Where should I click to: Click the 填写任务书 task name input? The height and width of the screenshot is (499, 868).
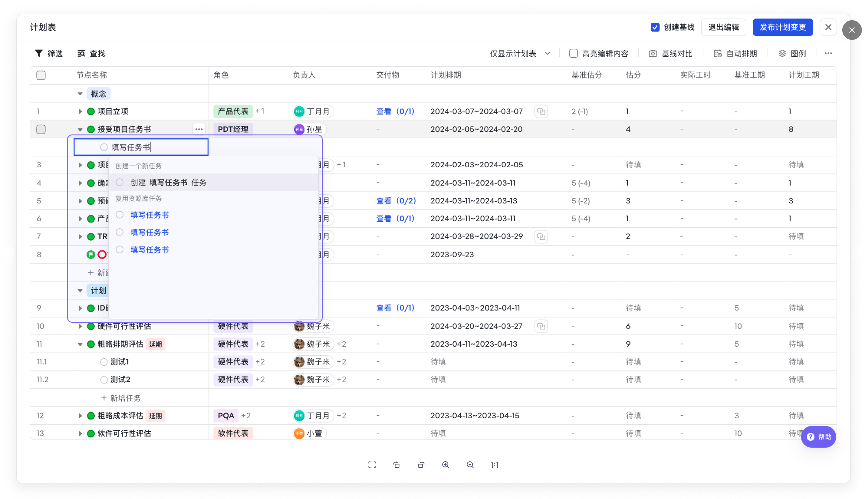point(141,147)
